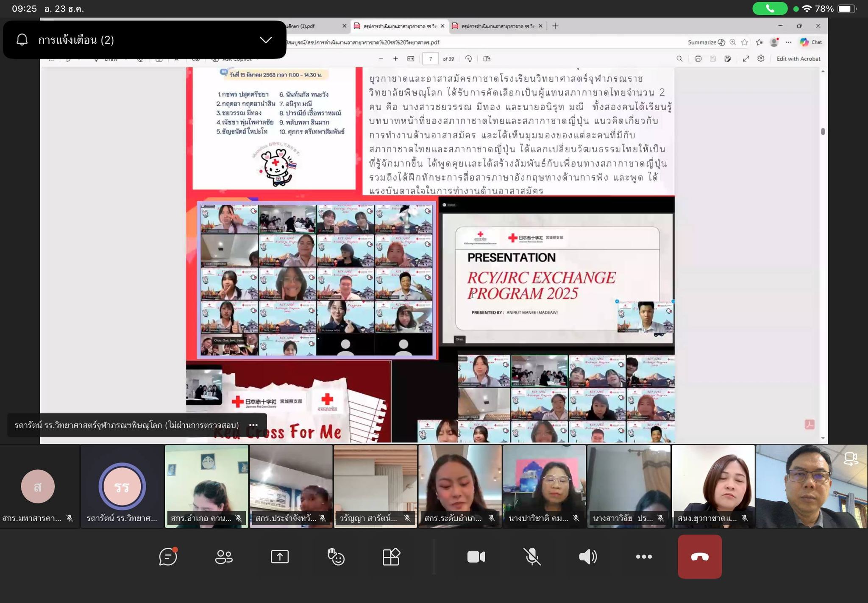Viewport: 868px width, 603px height.
Task: Toggle the video camera off
Action: click(x=476, y=556)
